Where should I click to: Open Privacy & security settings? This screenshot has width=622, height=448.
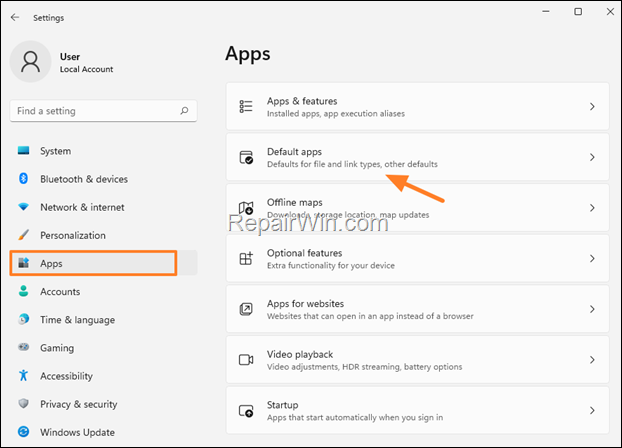[104, 404]
